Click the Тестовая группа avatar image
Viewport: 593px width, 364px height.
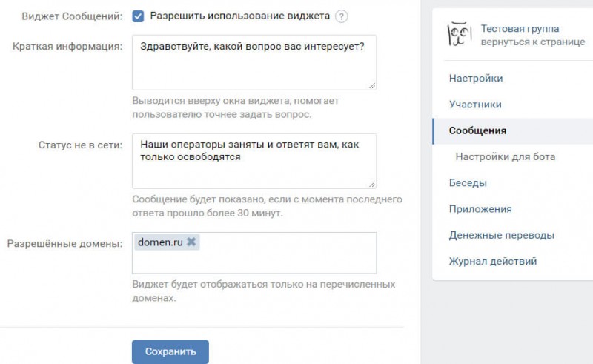tap(460, 35)
